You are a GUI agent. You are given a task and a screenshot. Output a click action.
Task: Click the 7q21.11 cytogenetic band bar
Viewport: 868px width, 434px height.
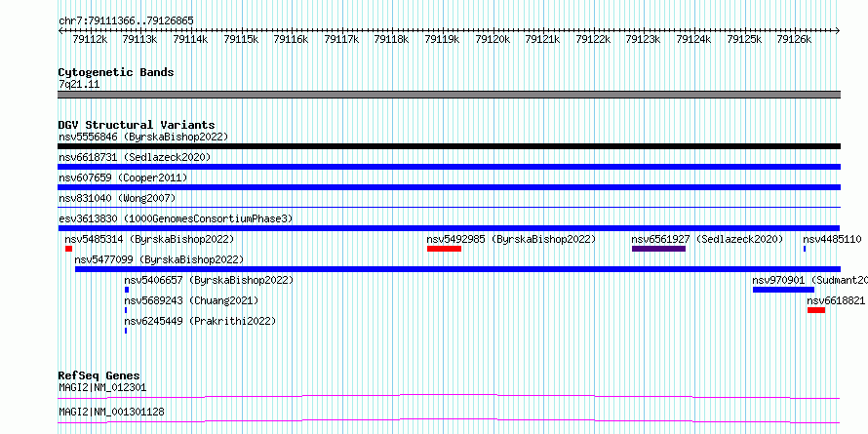click(449, 95)
